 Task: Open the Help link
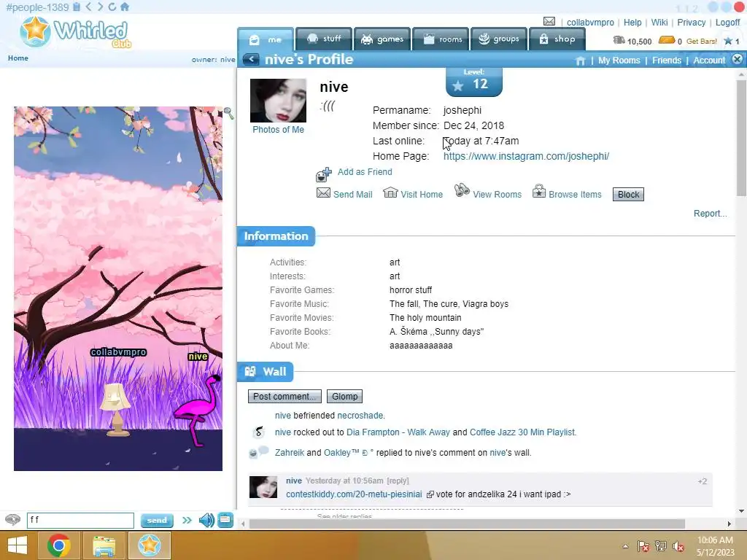(632, 23)
